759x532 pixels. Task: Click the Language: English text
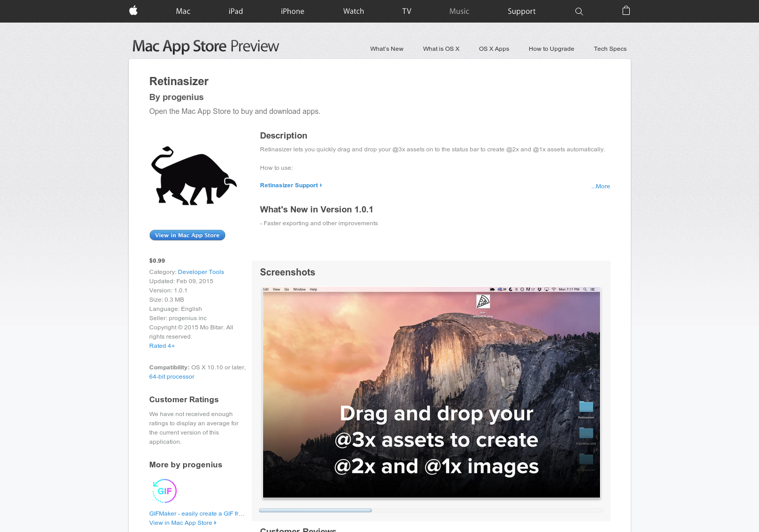tap(175, 309)
